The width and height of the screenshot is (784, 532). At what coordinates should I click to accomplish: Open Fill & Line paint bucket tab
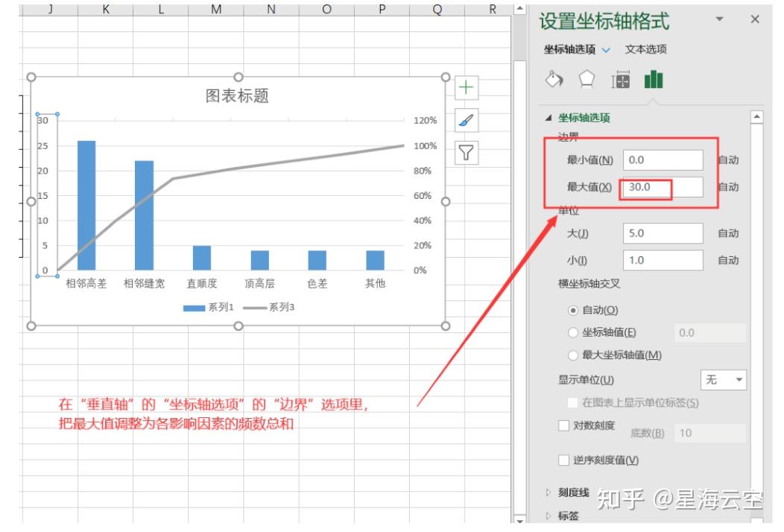(554, 80)
